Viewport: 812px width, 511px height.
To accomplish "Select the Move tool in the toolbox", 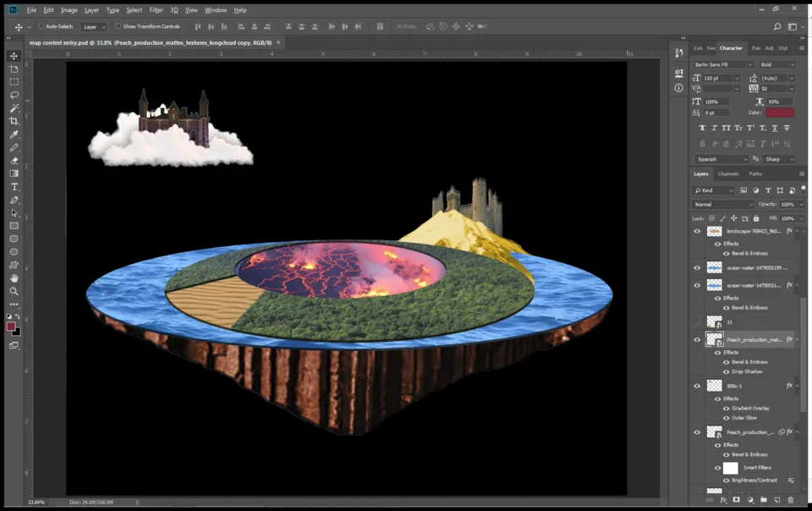I will [x=14, y=56].
